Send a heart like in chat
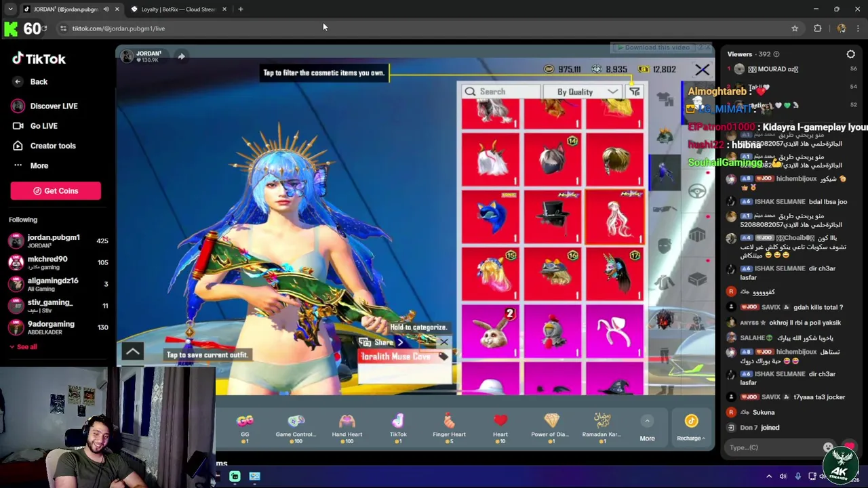This screenshot has width=868, height=488. point(848,447)
